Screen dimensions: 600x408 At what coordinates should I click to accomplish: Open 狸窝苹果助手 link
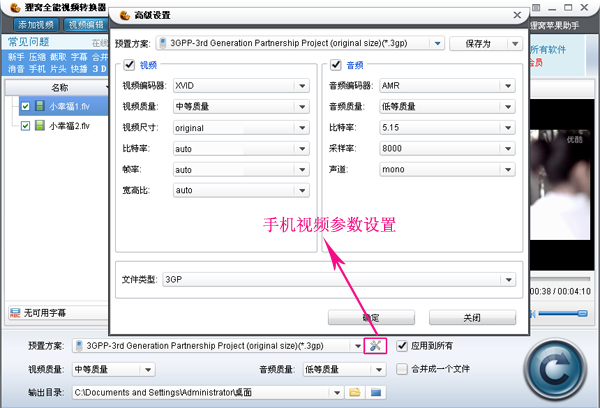pos(554,26)
